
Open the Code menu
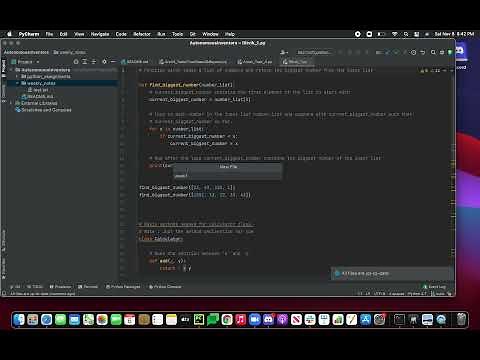121,34
